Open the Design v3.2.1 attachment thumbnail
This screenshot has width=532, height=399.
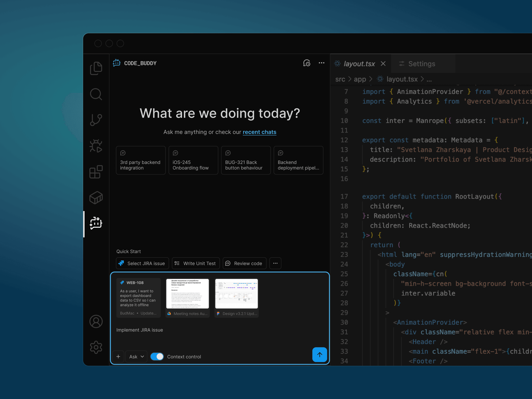coord(236,294)
